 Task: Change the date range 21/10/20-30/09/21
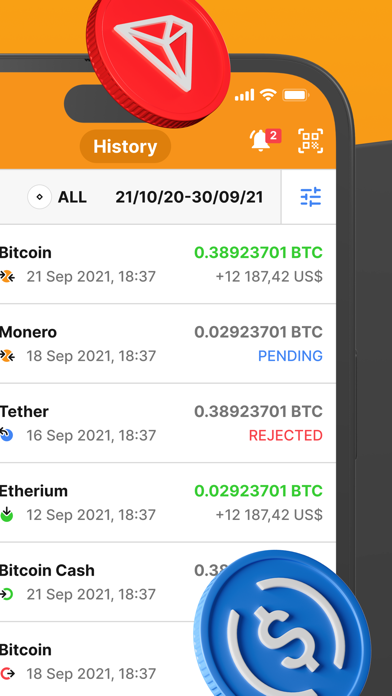coord(190,197)
